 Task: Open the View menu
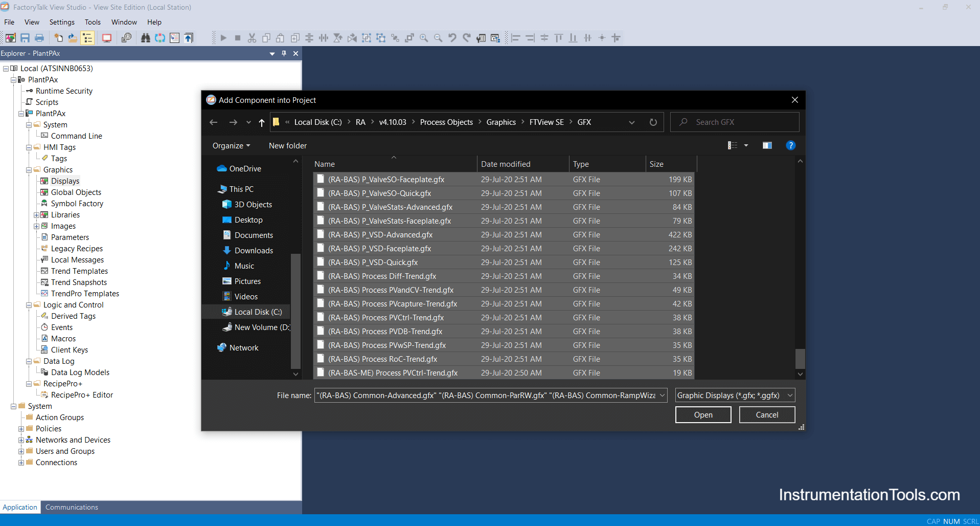(32, 22)
